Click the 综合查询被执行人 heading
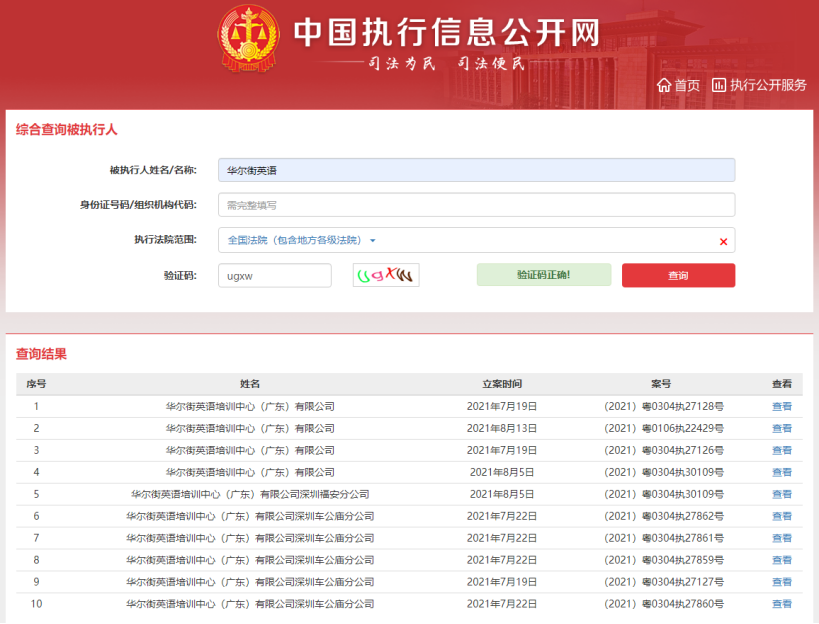The width and height of the screenshot is (819, 624). pyautogui.click(x=66, y=129)
